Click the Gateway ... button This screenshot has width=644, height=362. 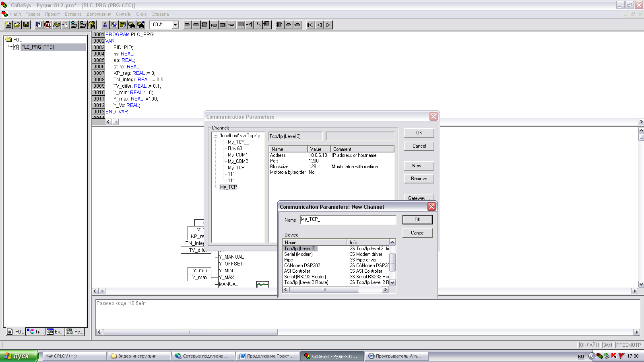click(419, 198)
